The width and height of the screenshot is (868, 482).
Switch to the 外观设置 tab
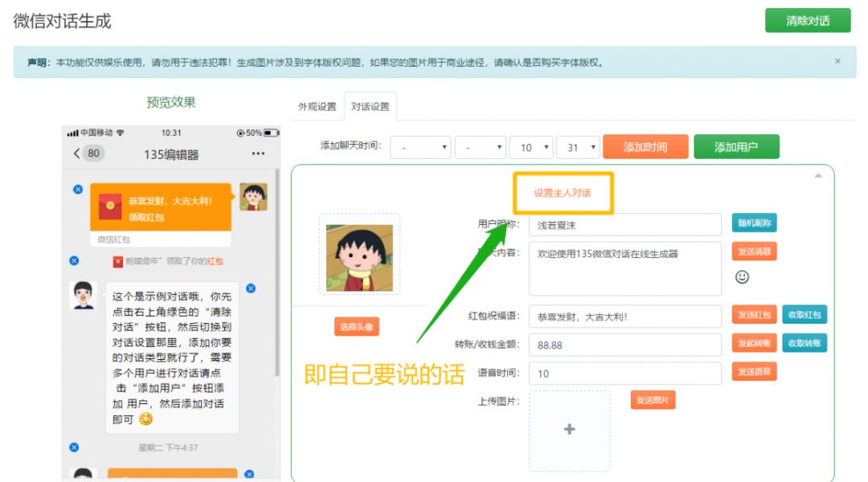point(317,106)
